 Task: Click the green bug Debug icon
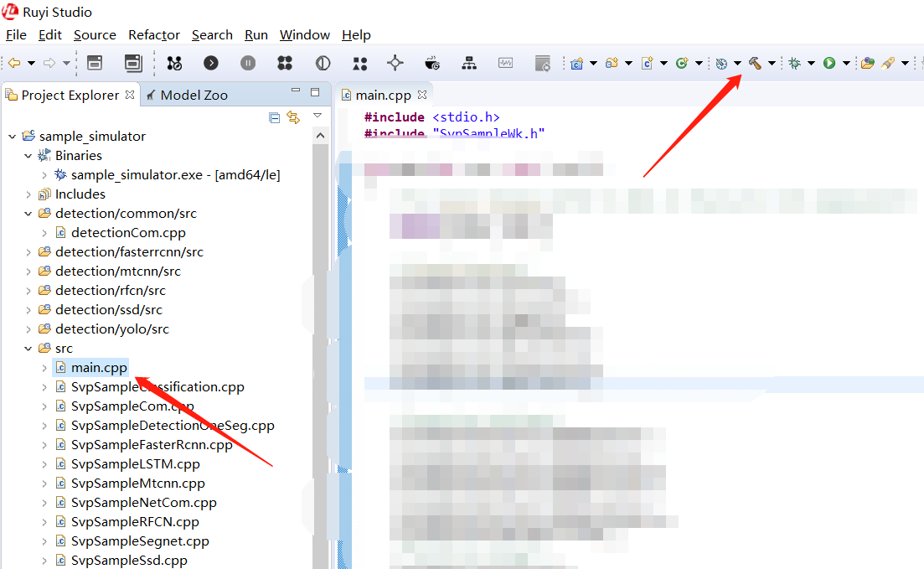(x=794, y=63)
